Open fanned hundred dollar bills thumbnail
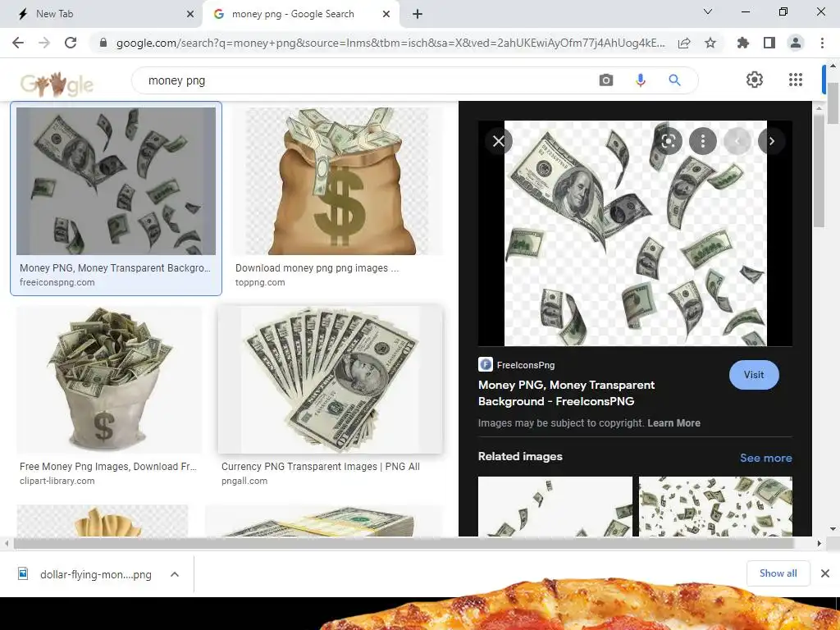The image size is (840, 630). [x=331, y=380]
